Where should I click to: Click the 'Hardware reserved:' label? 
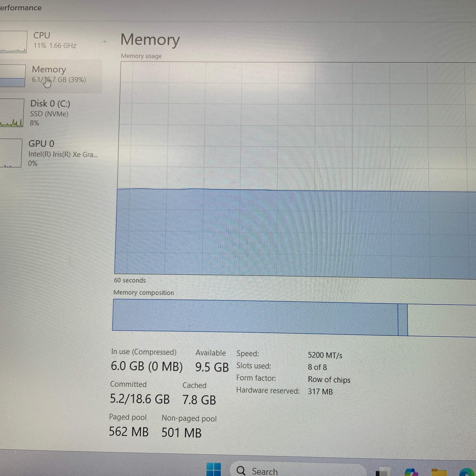click(268, 391)
